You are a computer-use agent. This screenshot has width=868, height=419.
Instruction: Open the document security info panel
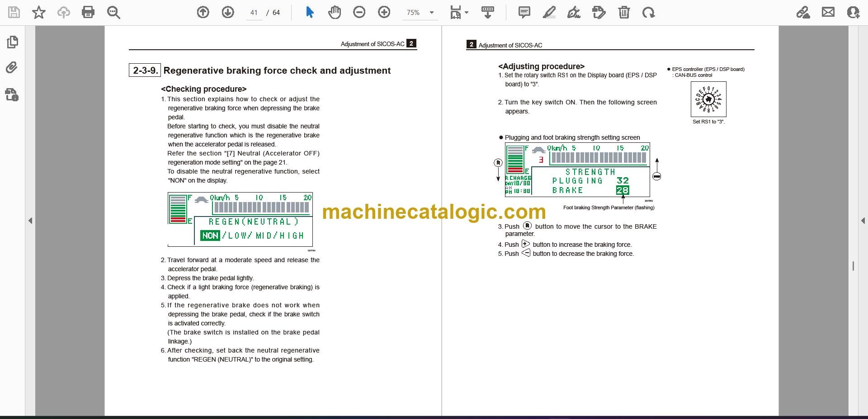(x=12, y=94)
